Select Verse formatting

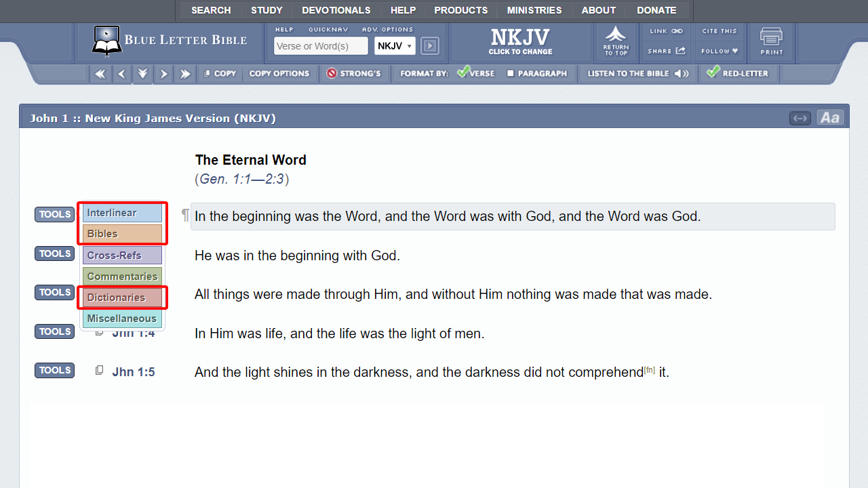(x=476, y=73)
